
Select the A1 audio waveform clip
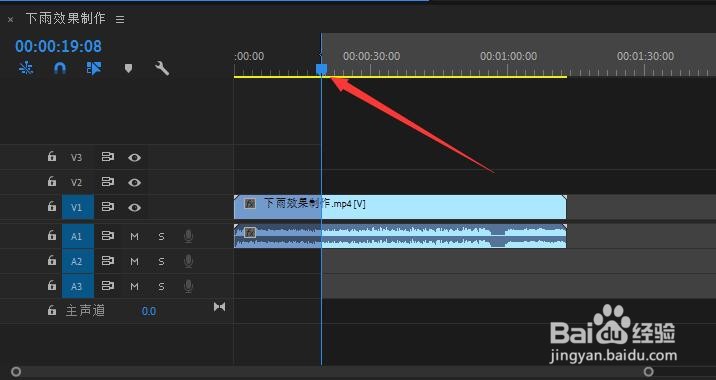click(400, 236)
